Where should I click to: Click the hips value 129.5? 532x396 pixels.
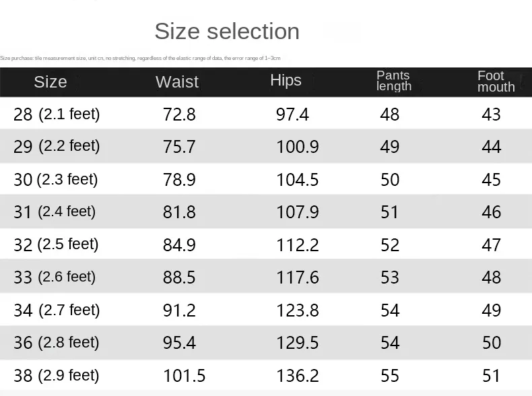coord(297,342)
